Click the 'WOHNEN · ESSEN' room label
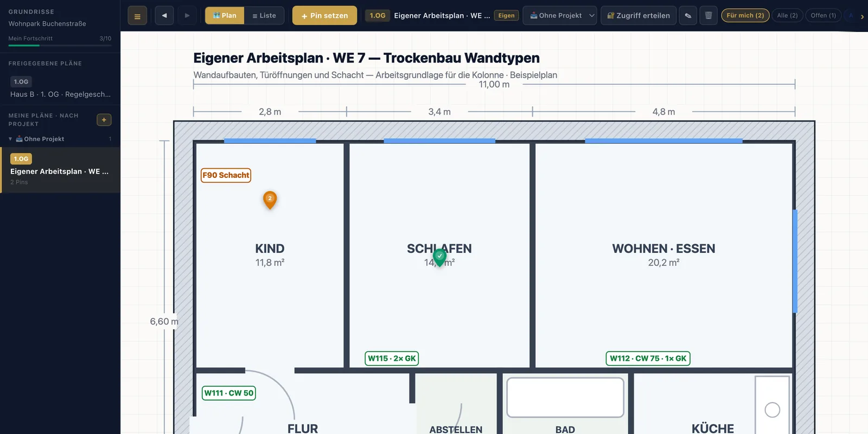The width and height of the screenshot is (868, 434). click(663, 248)
